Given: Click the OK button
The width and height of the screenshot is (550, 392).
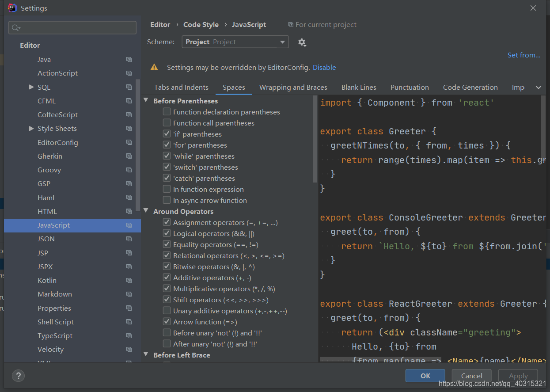Looking at the screenshot, I should [425, 376].
